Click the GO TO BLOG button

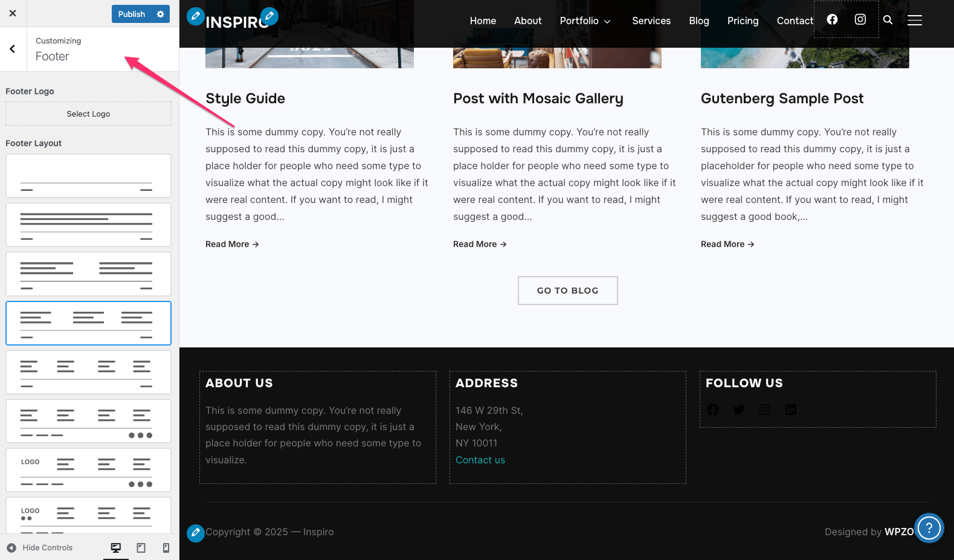(567, 291)
